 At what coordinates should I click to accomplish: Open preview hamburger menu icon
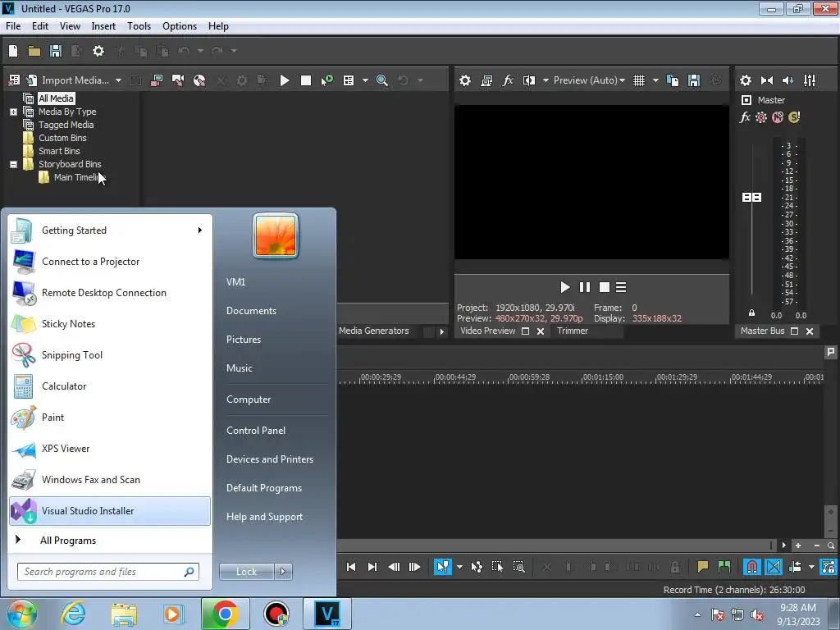tap(621, 287)
